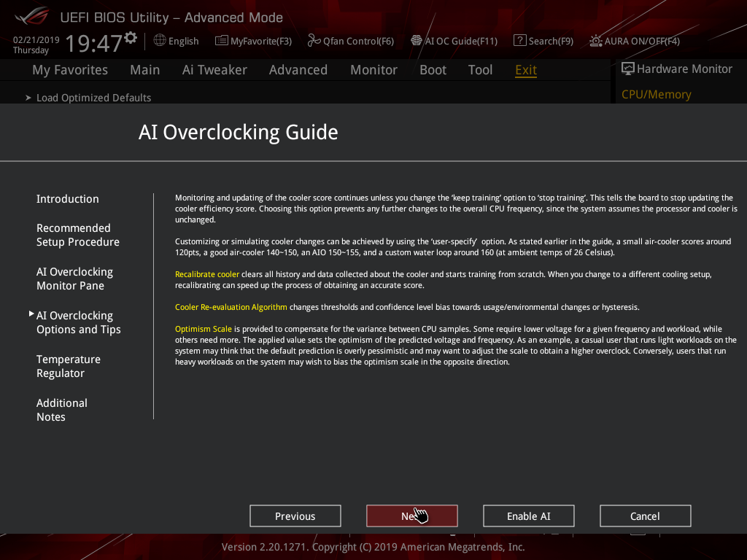Click the 19:47 clock display
This screenshot has width=747, height=560.
tap(94, 43)
